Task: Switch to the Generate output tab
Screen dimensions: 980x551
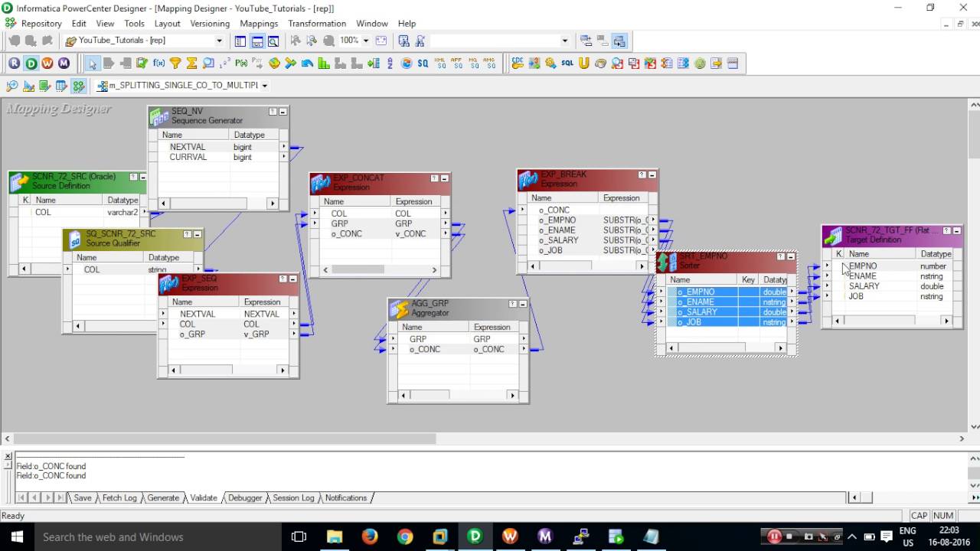Action: (x=163, y=497)
